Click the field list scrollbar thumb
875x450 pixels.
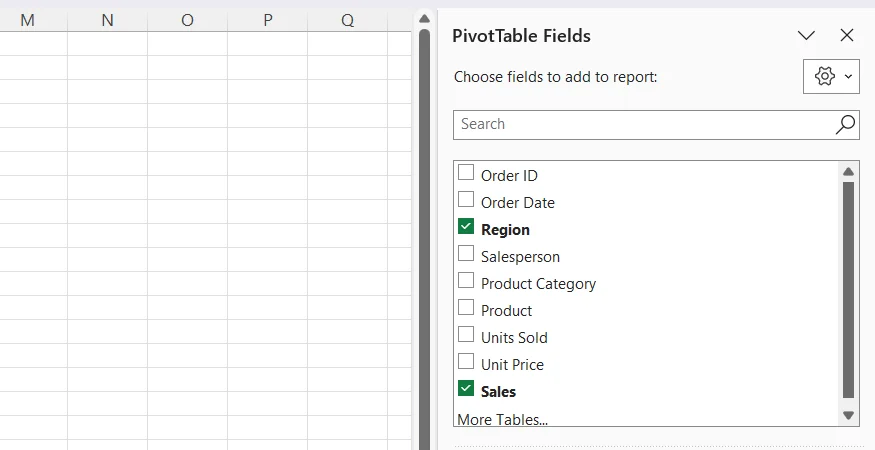point(848,290)
